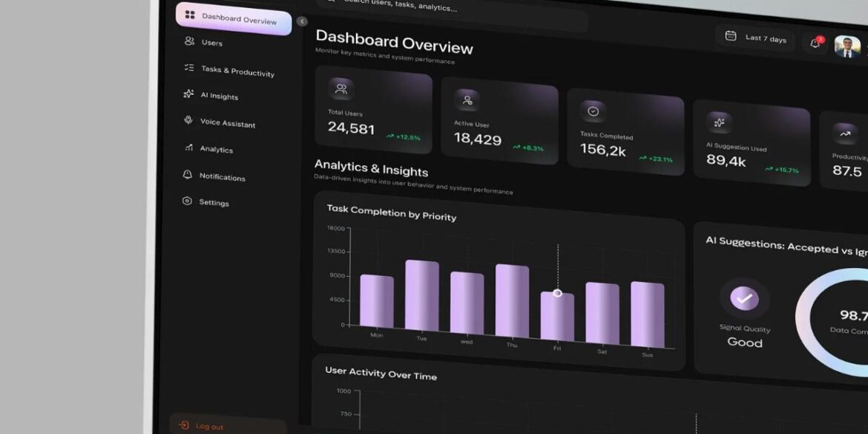This screenshot has height=434, width=868.
Task: Select AI Insights in the sidebar
Action: tap(218, 96)
